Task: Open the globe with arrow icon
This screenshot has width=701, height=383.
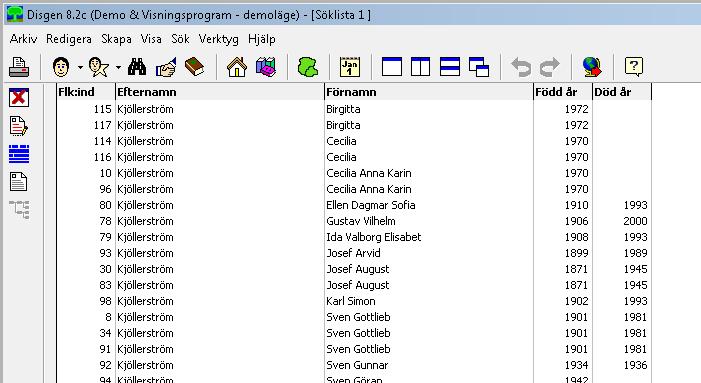Action: pos(592,67)
